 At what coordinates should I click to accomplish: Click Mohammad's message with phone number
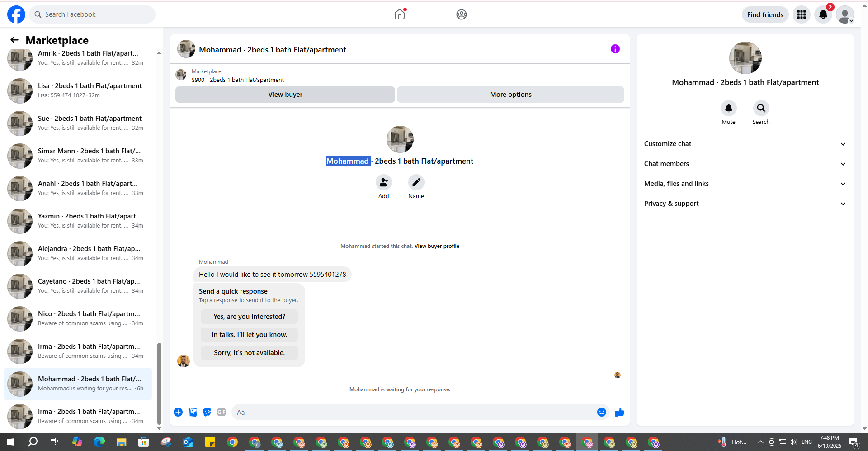(273, 275)
